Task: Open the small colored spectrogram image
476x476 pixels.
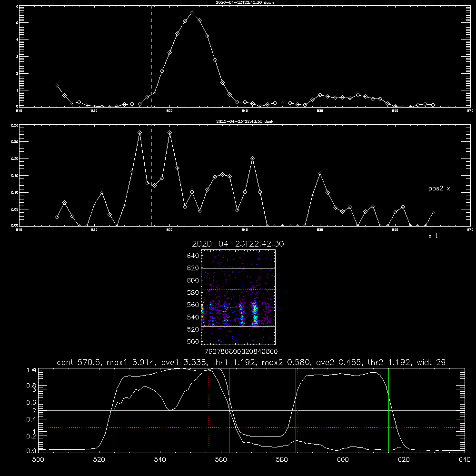Action: 238,297
